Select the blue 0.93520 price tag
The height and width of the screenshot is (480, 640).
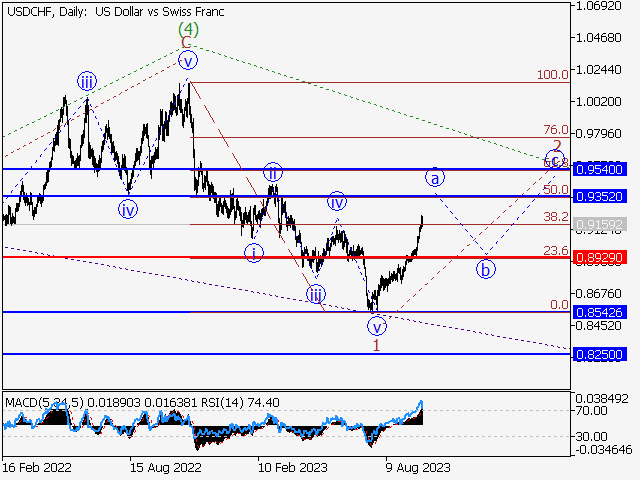tap(600, 196)
